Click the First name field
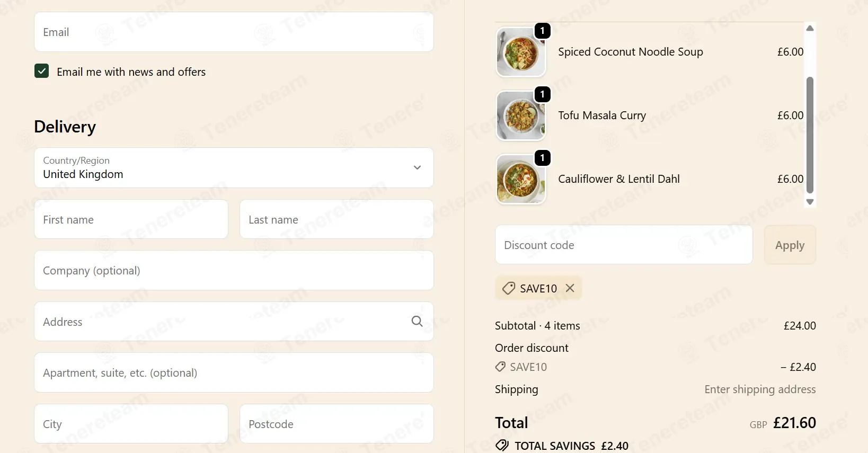This screenshot has height=453, width=868. pos(131,219)
